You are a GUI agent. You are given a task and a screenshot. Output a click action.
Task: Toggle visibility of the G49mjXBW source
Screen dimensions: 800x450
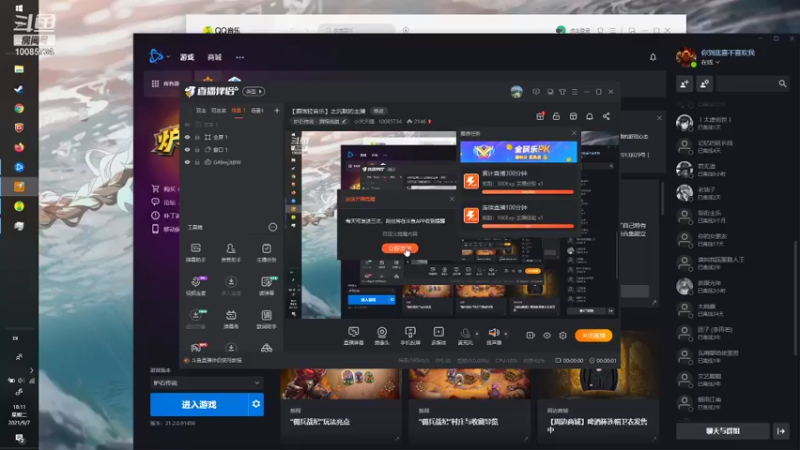pos(187,162)
